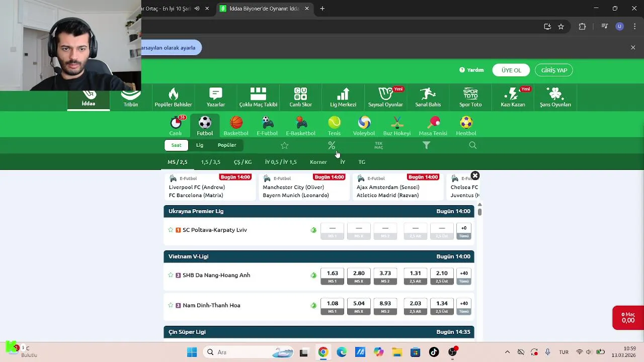The width and height of the screenshot is (644, 362).
Task: Select the Masa Tenisi category
Action: [433, 126]
